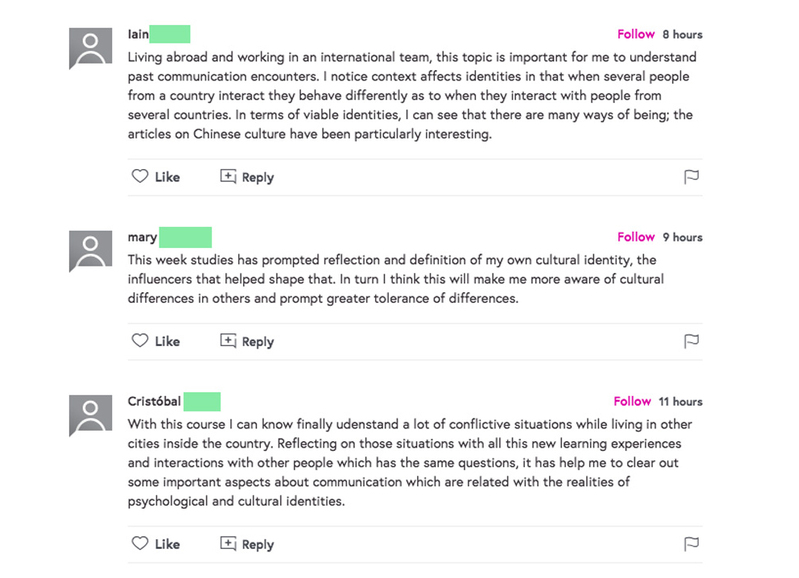799x578 pixels.
Task: Flag Iain's comment as inappropriate
Action: tap(690, 177)
